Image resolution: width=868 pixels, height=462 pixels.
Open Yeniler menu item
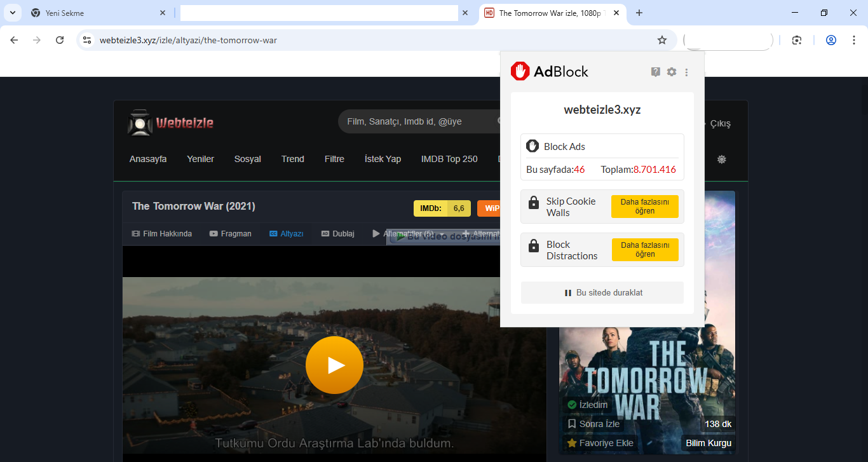coord(201,159)
